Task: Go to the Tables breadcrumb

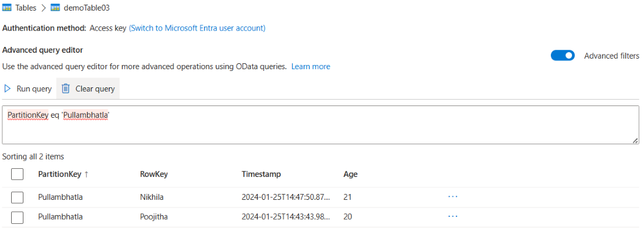Action: [26, 8]
